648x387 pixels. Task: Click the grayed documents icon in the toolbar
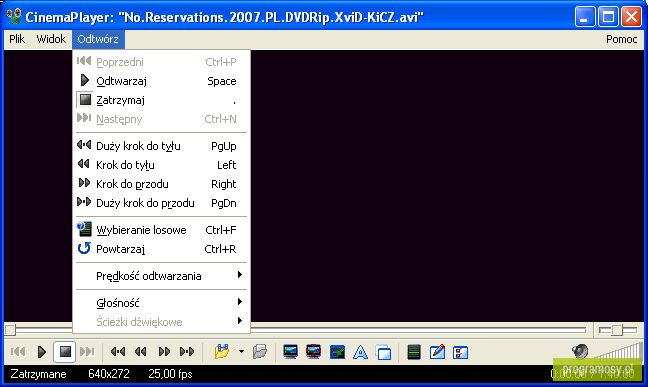[x=260, y=352]
